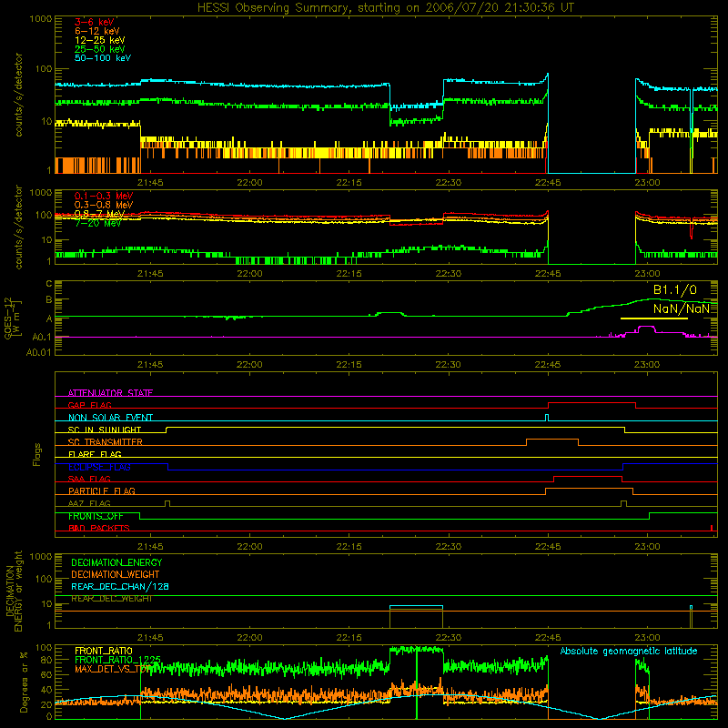
Task: Click the BAD_PACKETS flag label
Action: pos(99,528)
